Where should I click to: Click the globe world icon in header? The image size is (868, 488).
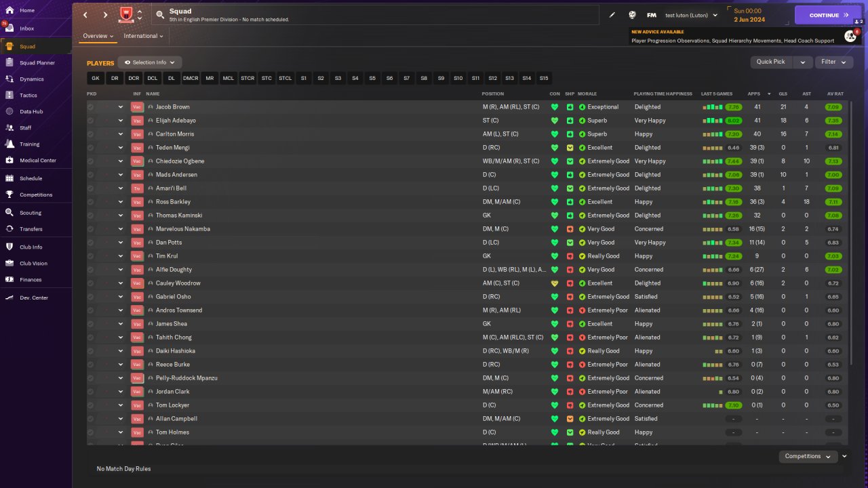tap(632, 15)
